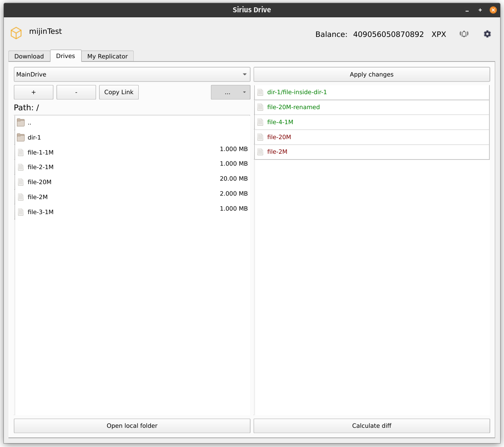Open notifications bell icon
The width and height of the screenshot is (504, 447).
464,34
